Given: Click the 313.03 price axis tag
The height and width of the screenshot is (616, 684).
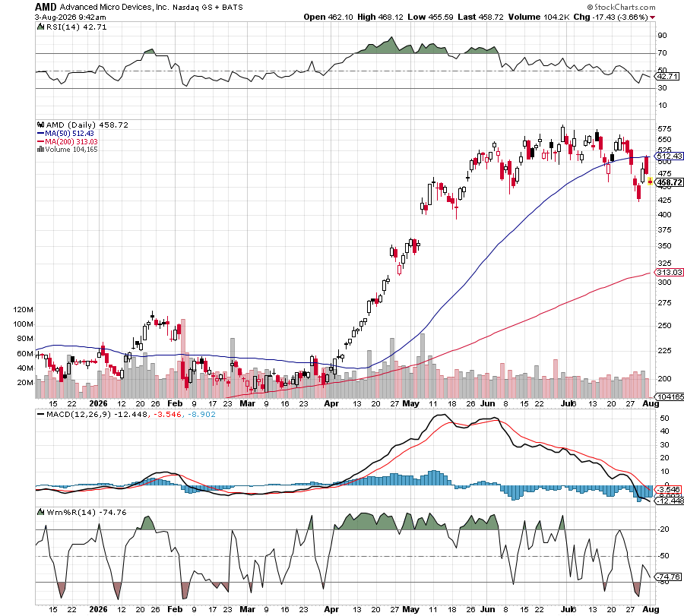Looking at the screenshot, I should click(669, 272).
